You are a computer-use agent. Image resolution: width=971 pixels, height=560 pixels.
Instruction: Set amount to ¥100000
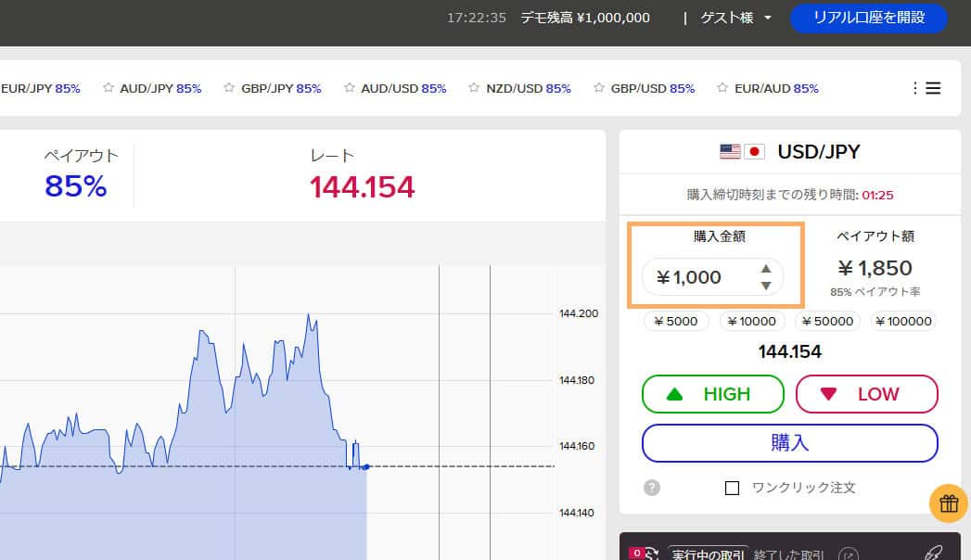tap(903, 321)
